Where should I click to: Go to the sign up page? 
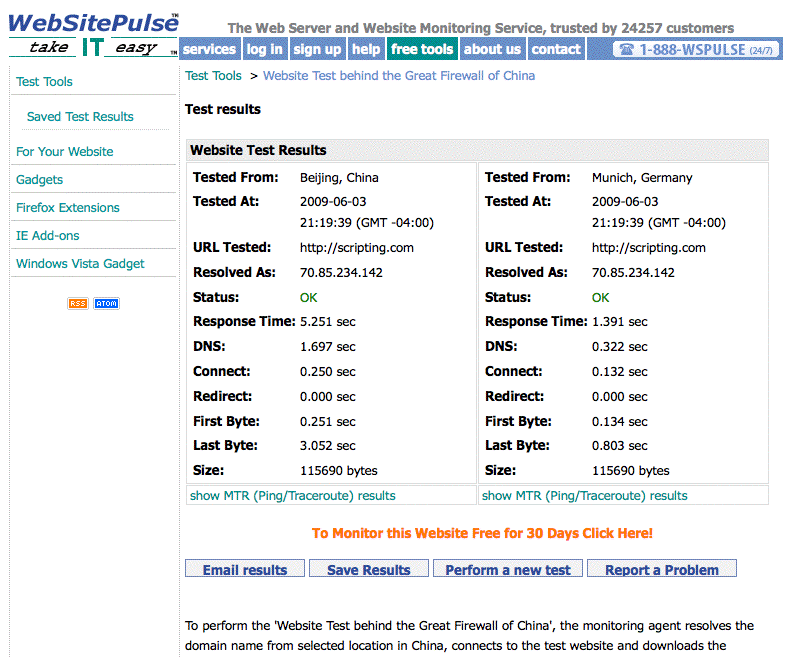pos(317,49)
